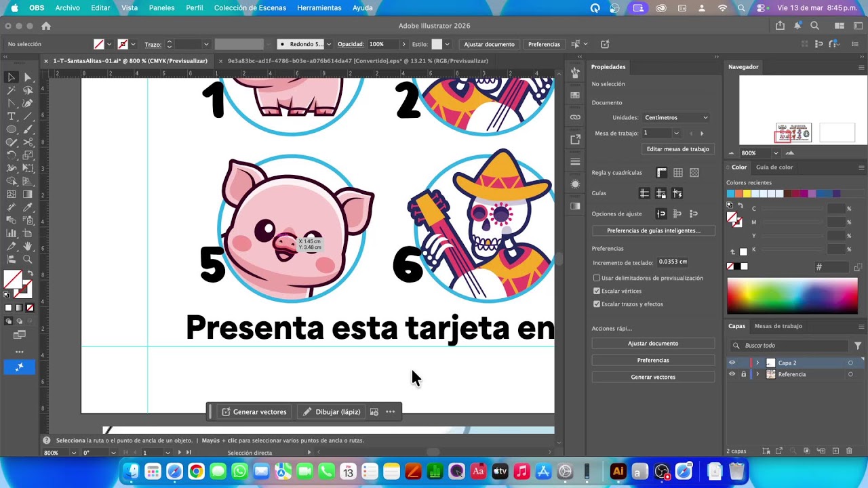Screen dimensions: 868x488
Task: Select the Column Graph tool
Action: pos(12,233)
